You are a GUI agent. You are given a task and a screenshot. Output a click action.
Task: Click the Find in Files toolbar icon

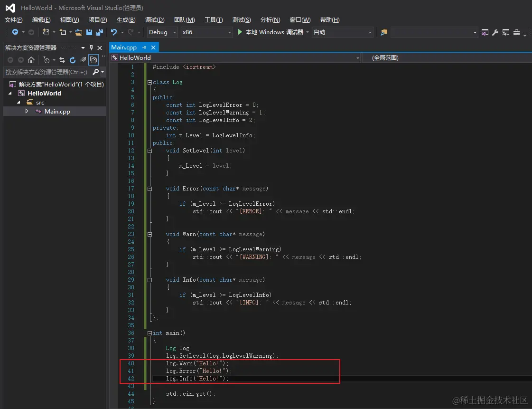click(384, 32)
